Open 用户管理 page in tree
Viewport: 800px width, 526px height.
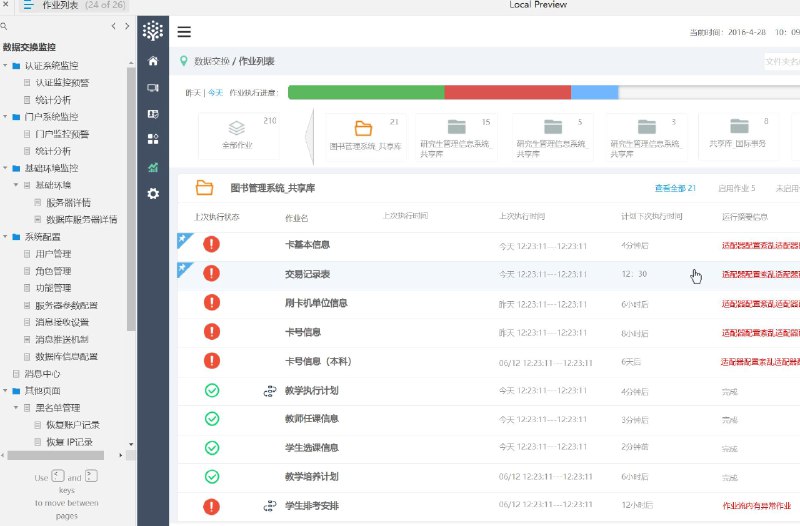pyautogui.click(x=53, y=254)
